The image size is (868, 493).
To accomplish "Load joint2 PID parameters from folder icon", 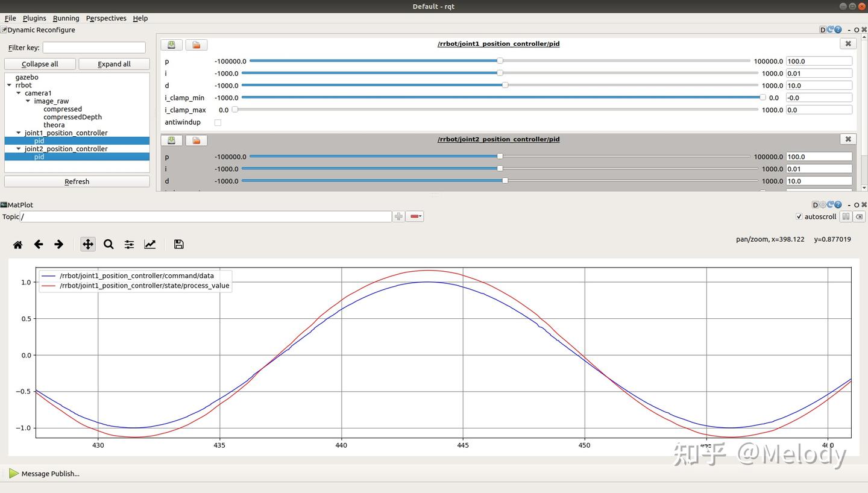I will pyautogui.click(x=196, y=140).
